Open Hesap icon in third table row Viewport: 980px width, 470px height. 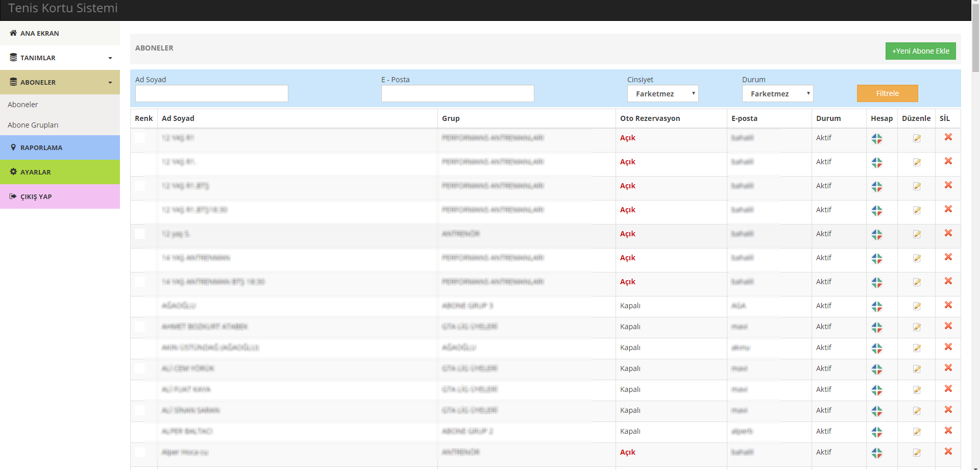[x=877, y=186]
